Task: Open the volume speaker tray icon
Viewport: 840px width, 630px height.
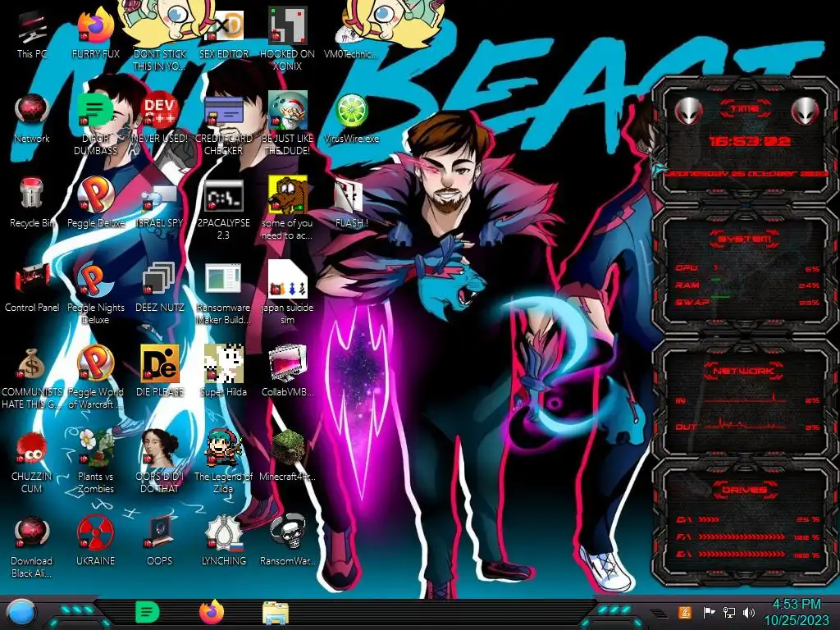Action: [749, 612]
